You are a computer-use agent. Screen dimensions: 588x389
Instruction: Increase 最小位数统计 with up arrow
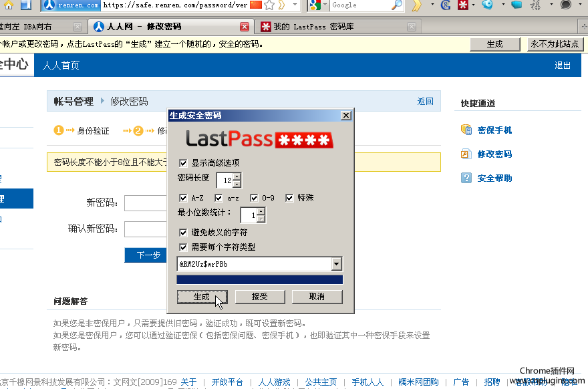(x=261, y=212)
